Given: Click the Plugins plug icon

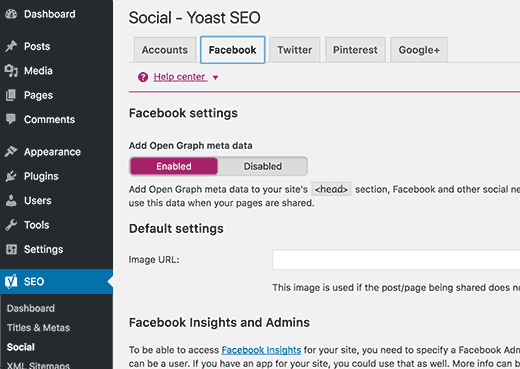Looking at the screenshot, I should pyautogui.click(x=11, y=176).
